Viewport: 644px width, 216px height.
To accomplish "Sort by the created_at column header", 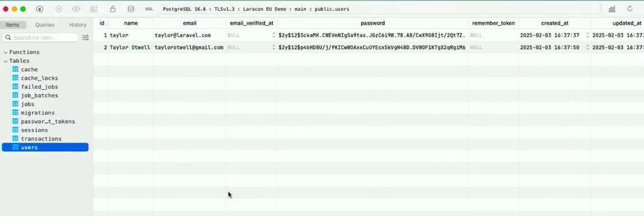I will [x=555, y=24].
